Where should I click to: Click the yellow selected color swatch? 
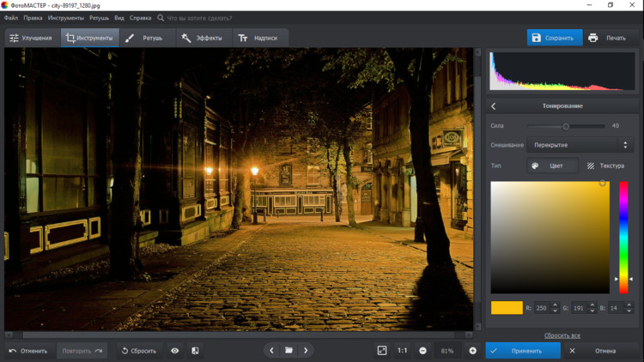507,307
